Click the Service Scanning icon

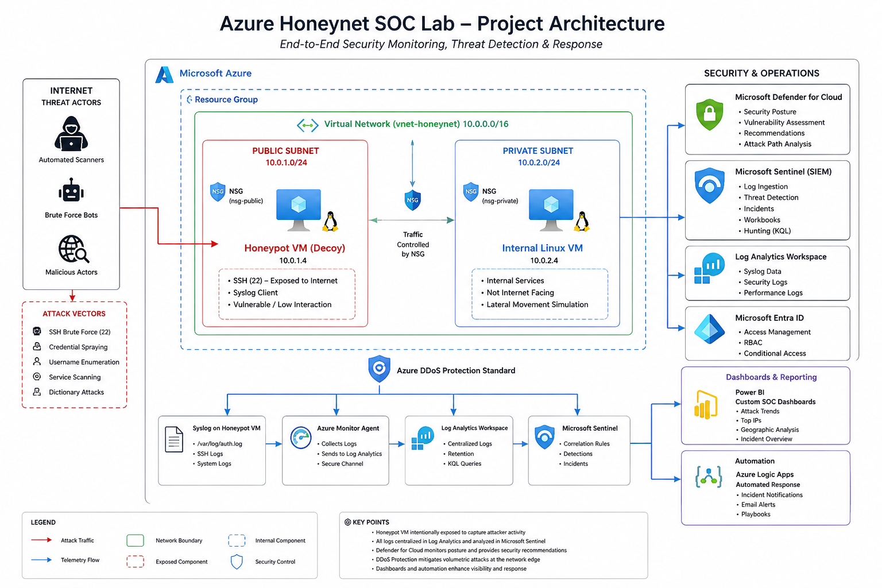(37, 377)
